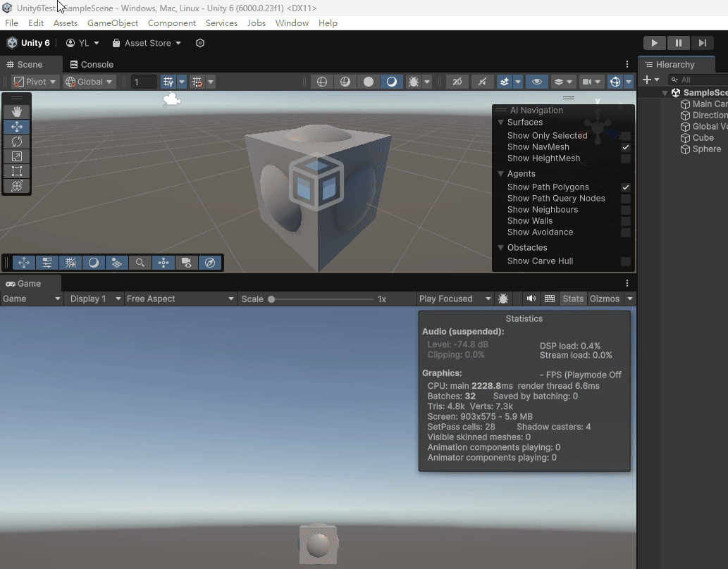Select the Hand view tool
This screenshot has height=569, width=728.
coord(17,111)
